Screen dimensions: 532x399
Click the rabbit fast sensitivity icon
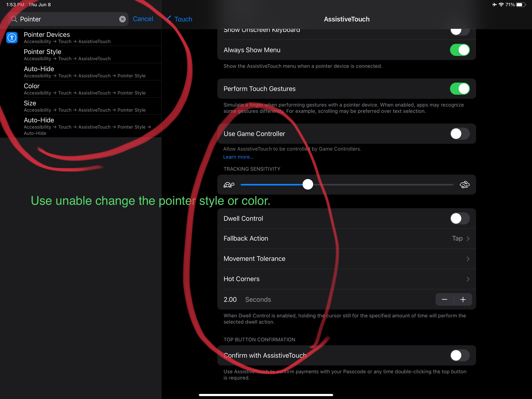tap(464, 184)
